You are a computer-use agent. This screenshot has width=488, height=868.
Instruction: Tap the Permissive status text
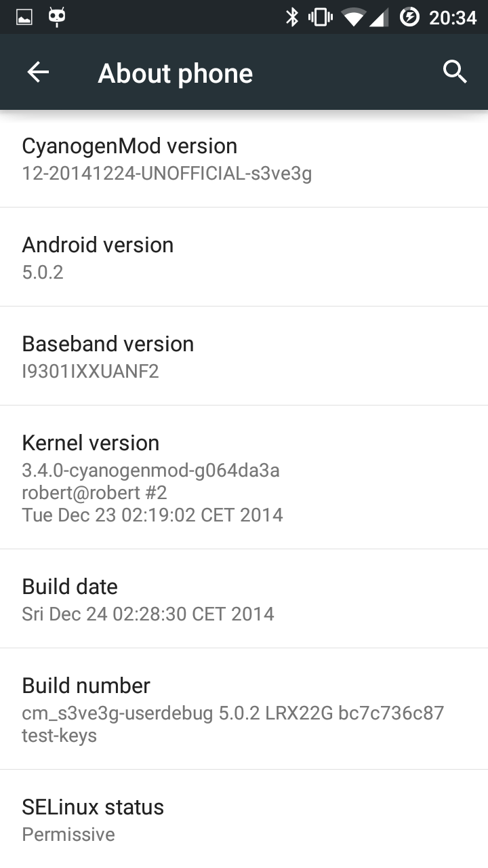point(68,834)
